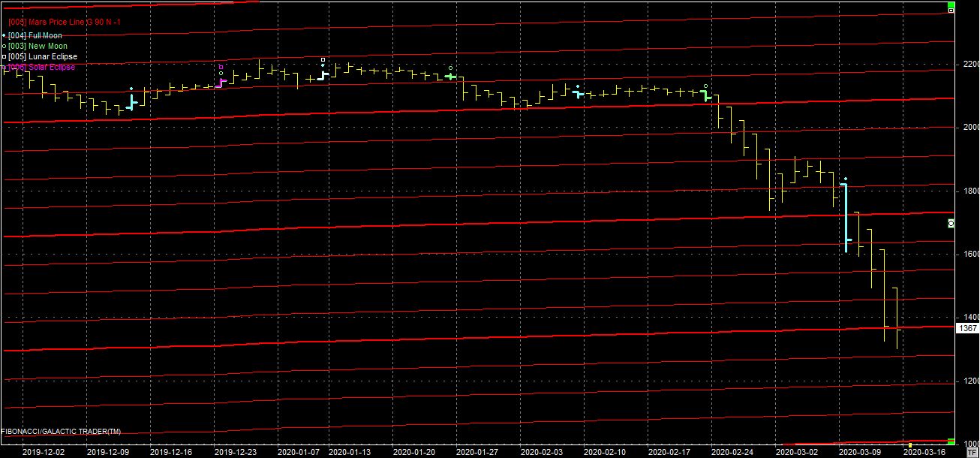This screenshot has width=980, height=458.
Task: Click the green square at the chart's bottom-right corner
Action: click(x=951, y=441)
